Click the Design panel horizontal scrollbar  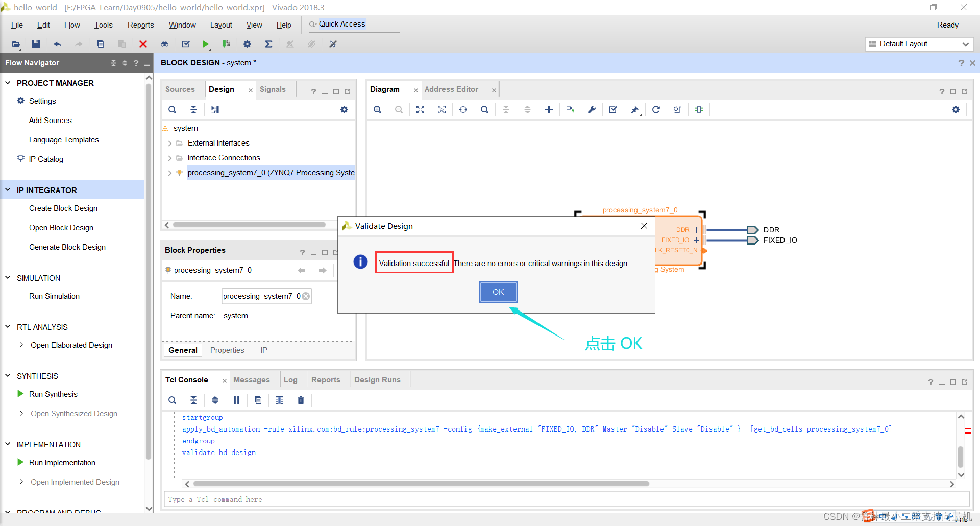(x=249, y=225)
